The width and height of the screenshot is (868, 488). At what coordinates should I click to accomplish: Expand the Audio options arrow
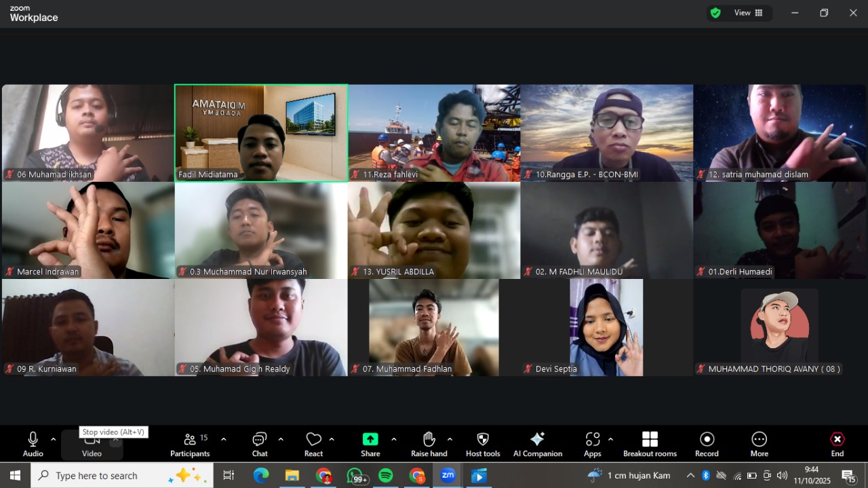click(x=53, y=439)
